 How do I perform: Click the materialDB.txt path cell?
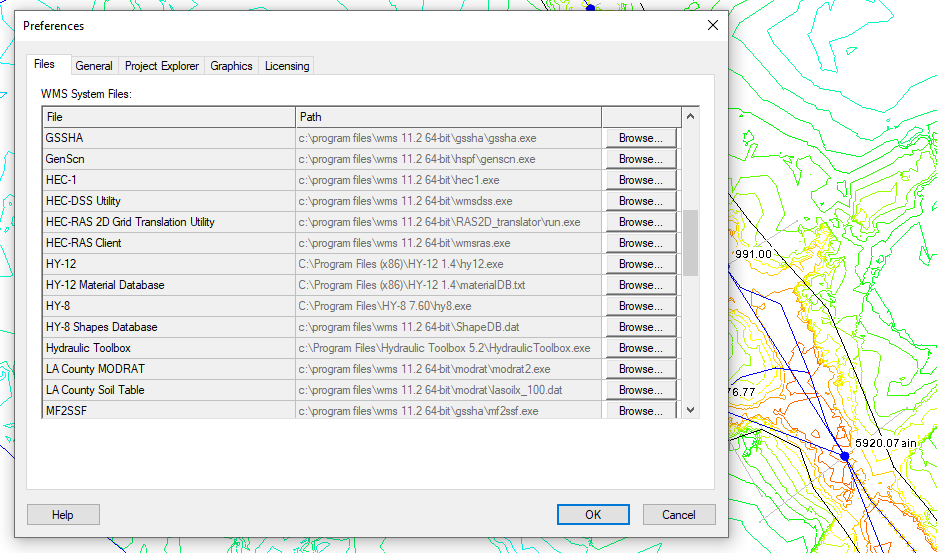pos(449,285)
